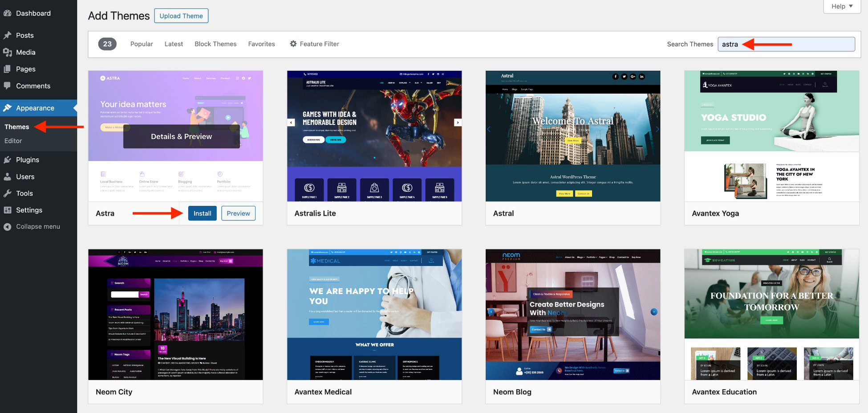Open the Plugins plug icon
Screen dimensions: 868x413
click(7, 159)
